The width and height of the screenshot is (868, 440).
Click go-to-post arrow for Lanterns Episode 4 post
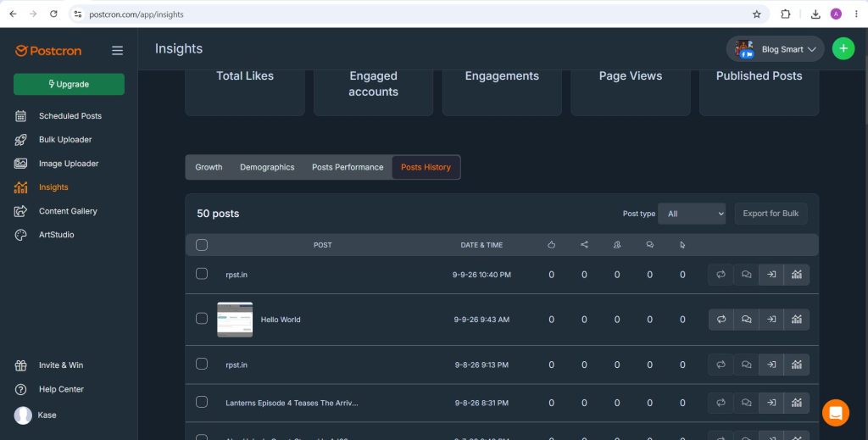tap(771, 403)
